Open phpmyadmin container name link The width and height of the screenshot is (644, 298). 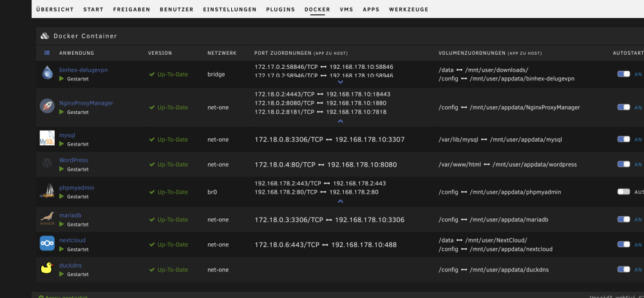(77, 187)
